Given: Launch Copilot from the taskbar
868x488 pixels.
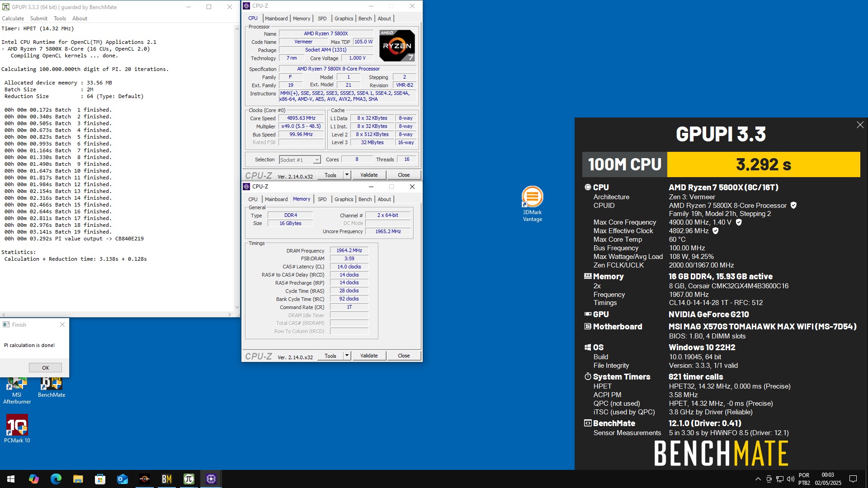Looking at the screenshot, I should click(x=34, y=479).
